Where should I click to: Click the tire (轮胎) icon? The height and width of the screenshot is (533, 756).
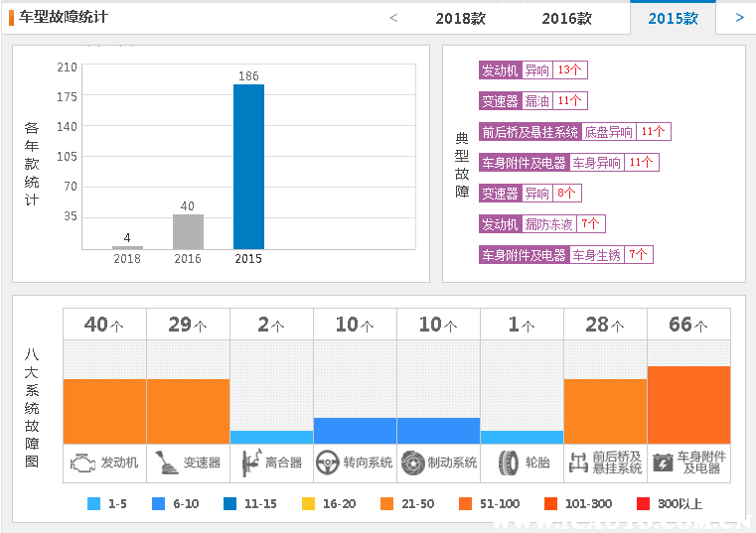(x=509, y=463)
